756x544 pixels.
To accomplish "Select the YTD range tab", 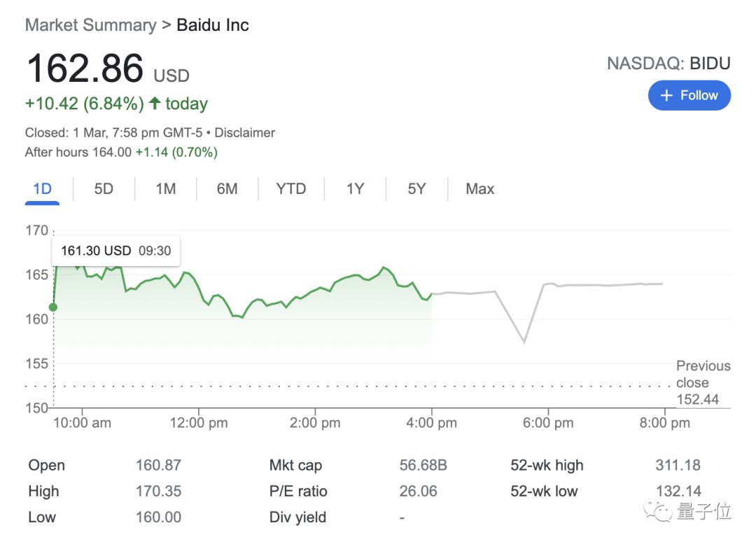I will coord(290,189).
